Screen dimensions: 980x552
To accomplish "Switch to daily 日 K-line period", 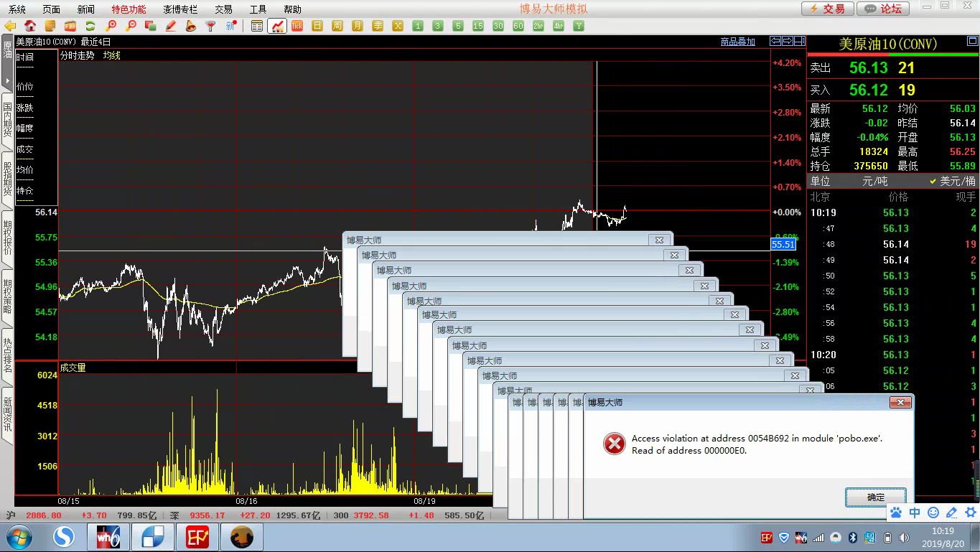I will 317,26.
